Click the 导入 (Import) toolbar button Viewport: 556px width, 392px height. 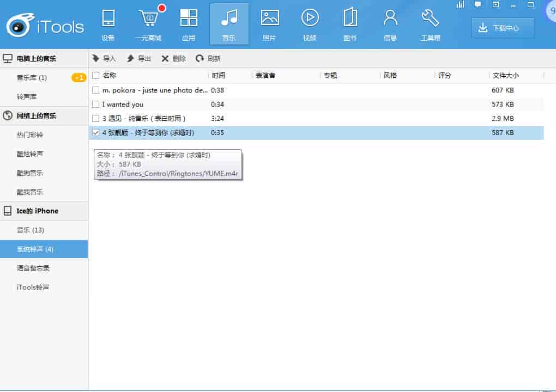(104, 58)
